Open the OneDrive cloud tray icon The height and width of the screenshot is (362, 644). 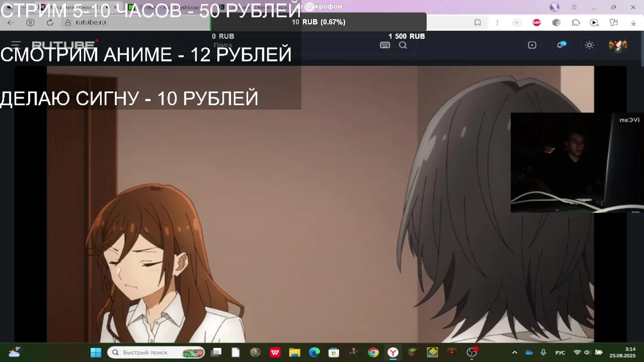pyautogui.click(x=529, y=352)
